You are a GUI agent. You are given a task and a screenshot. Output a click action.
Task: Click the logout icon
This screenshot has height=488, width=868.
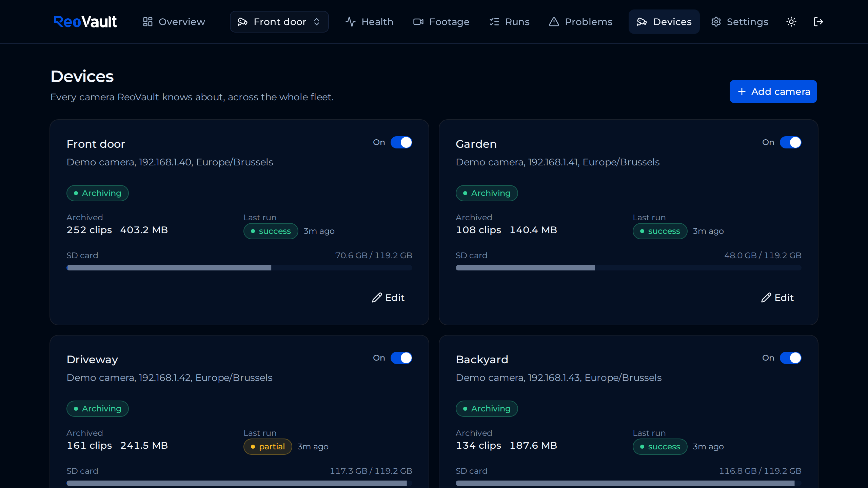[818, 22]
